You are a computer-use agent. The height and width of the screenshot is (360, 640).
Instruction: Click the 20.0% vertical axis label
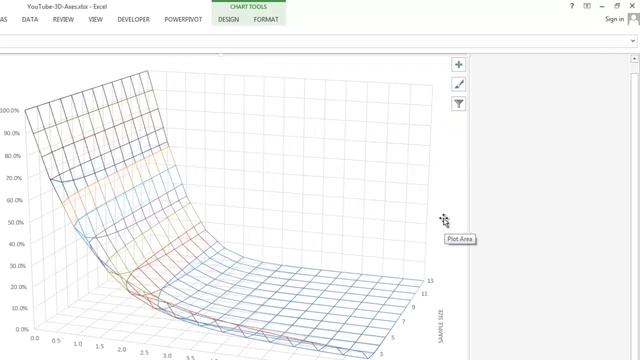19,287
